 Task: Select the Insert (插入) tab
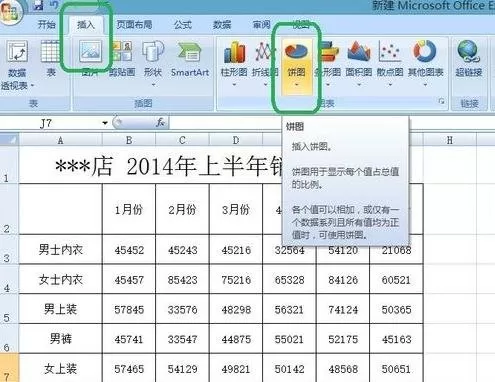(x=86, y=24)
